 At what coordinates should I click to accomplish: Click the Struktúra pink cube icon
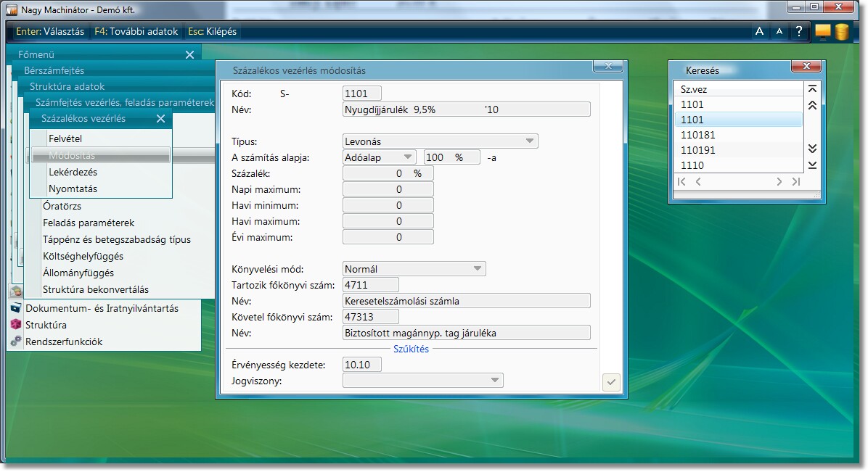coord(16,325)
